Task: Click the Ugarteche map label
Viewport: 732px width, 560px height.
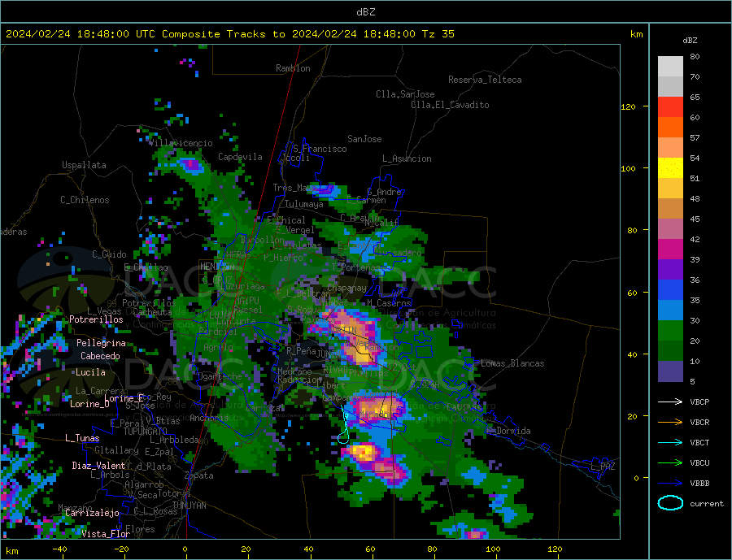Action: [x=220, y=376]
